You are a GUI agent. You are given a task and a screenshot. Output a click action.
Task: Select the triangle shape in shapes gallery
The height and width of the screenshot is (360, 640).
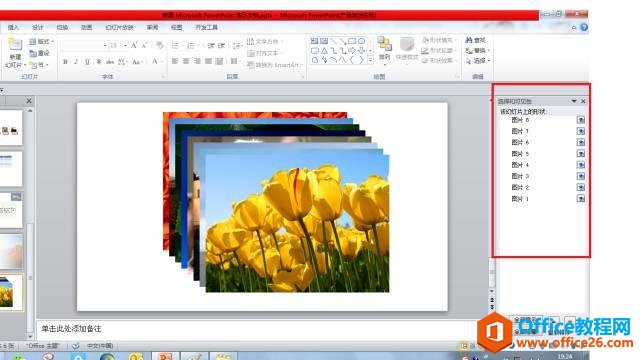(x=324, y=51)
